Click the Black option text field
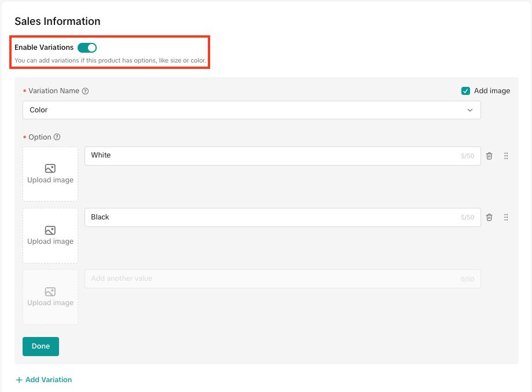Image resolution: width=532 pixels, height=392 pixels. coord(272,217)
